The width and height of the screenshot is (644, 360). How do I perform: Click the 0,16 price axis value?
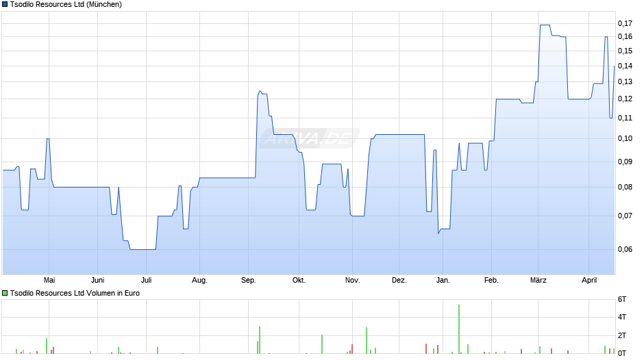(625, 36)
